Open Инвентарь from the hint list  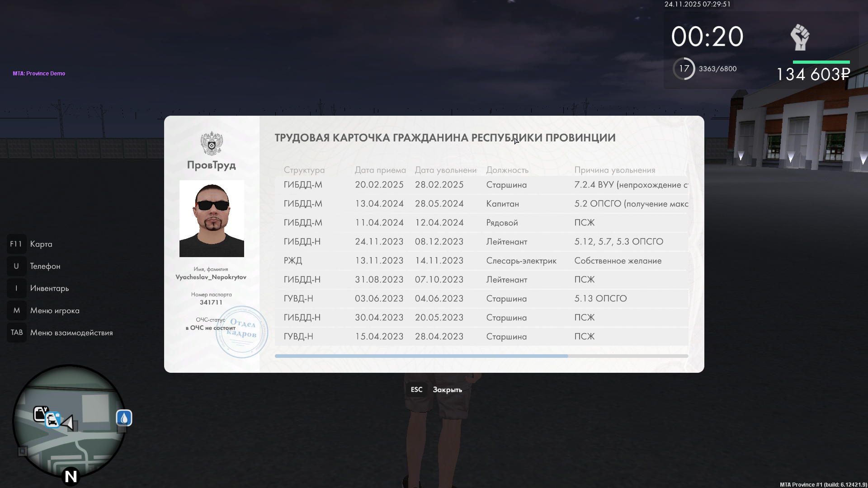click(49, 288)
